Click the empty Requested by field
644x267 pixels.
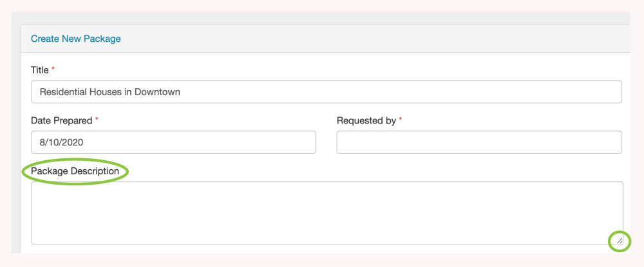pos(478,142)
